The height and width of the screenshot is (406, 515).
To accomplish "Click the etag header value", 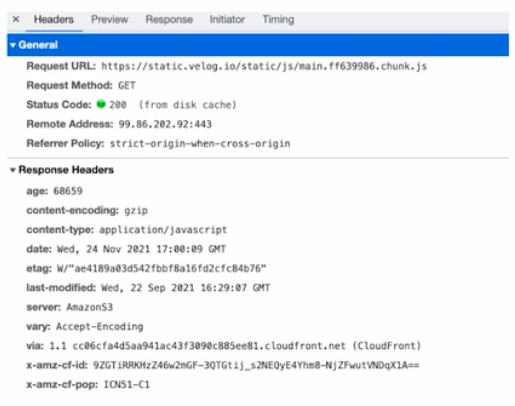I will pos(161,268).
